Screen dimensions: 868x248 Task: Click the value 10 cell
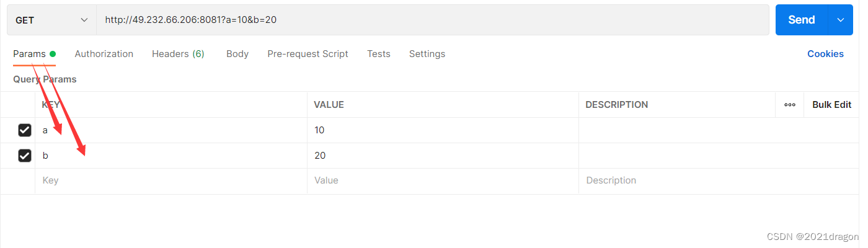click(x=443, y=130)
